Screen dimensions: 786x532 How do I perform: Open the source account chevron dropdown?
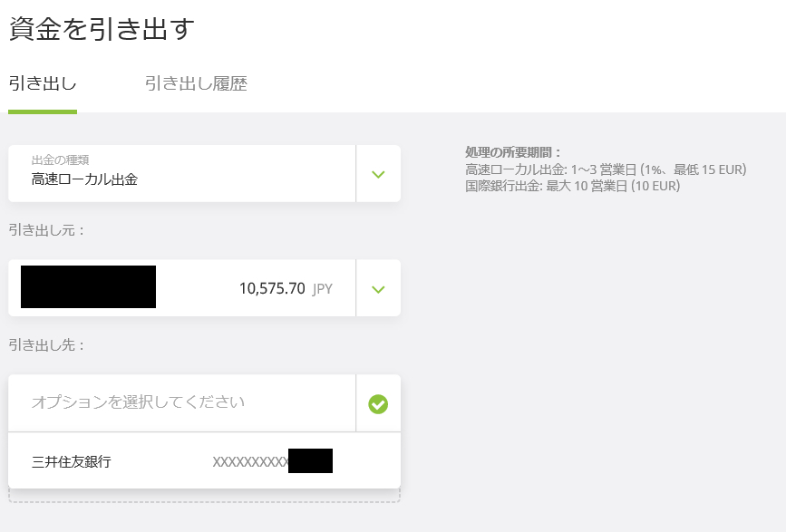(378, 289)
